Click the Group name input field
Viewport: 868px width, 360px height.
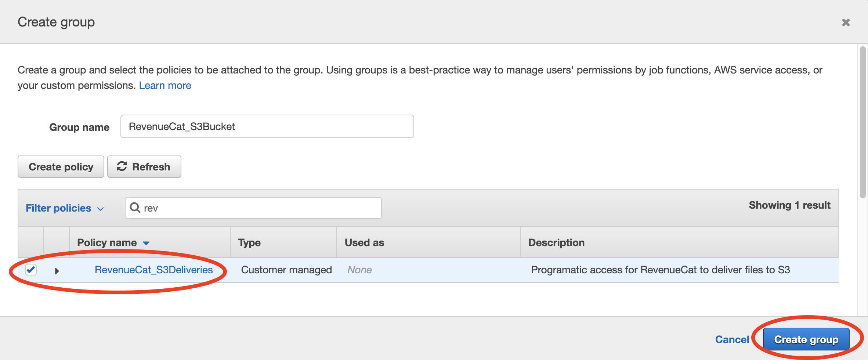267,126
